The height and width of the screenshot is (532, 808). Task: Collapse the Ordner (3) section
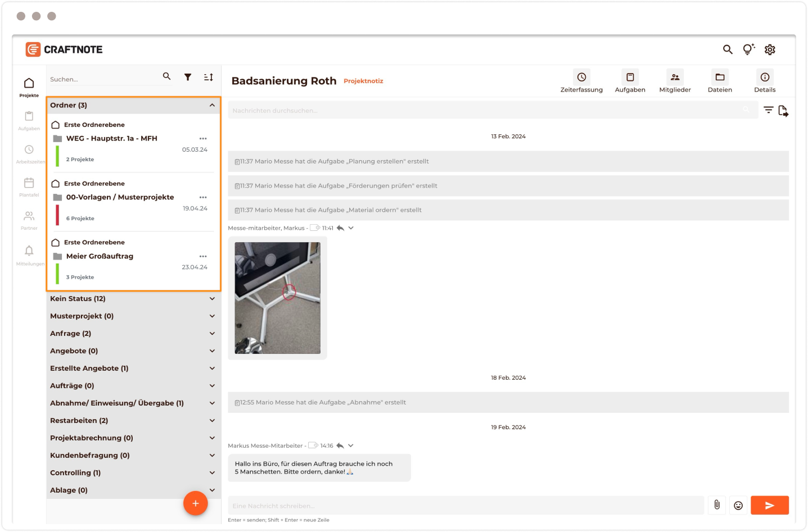point(212,105)
